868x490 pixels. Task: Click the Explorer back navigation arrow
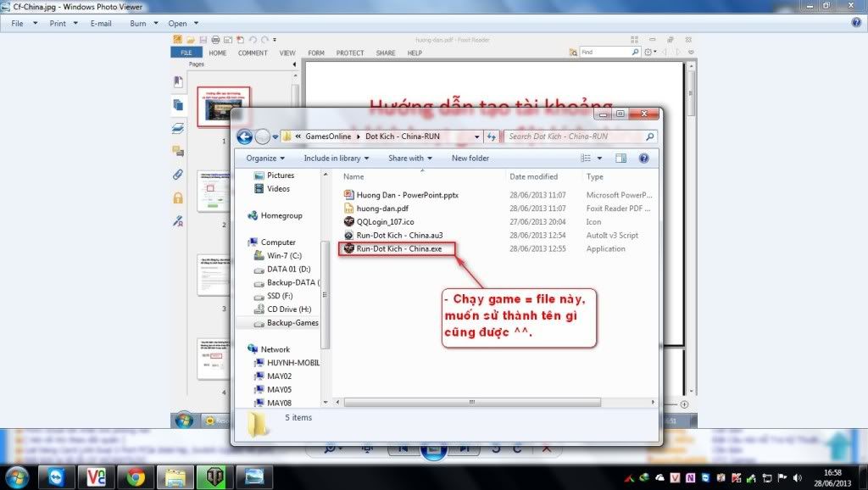coord(245,136)
